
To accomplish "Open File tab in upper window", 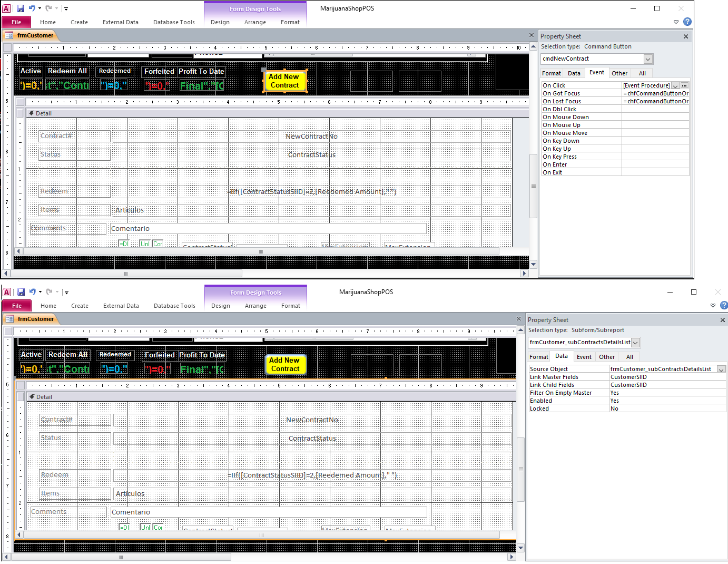I will tap(16, 22).
